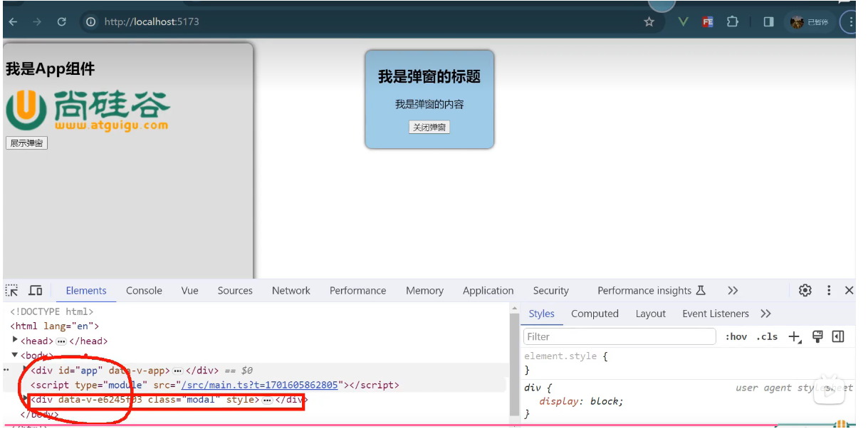
Task: Expand the ellipsis in head element
Action: [x=61, y=341]
